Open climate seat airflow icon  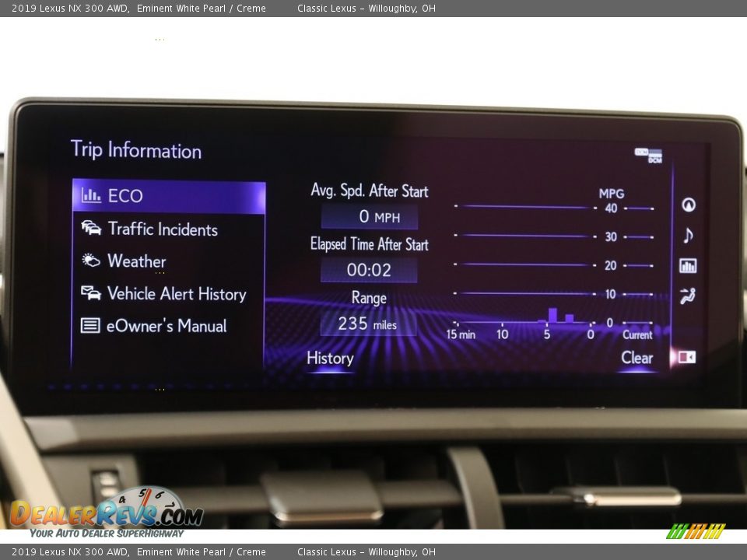(688, 296)
